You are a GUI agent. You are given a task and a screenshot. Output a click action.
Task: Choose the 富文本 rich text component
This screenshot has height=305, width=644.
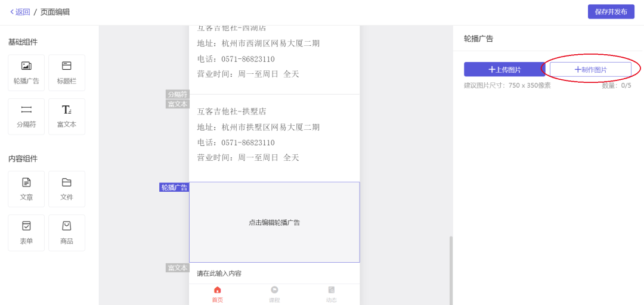[67, 116]
